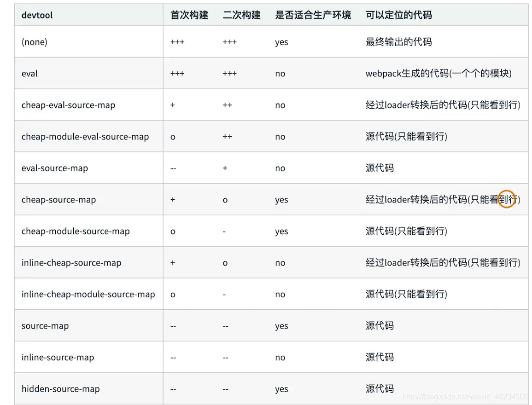The width and height of the screenshot is (532, 405).
Task: Click the "二次构建" column header
Action: pyautogui.click(x=241, y=15)
